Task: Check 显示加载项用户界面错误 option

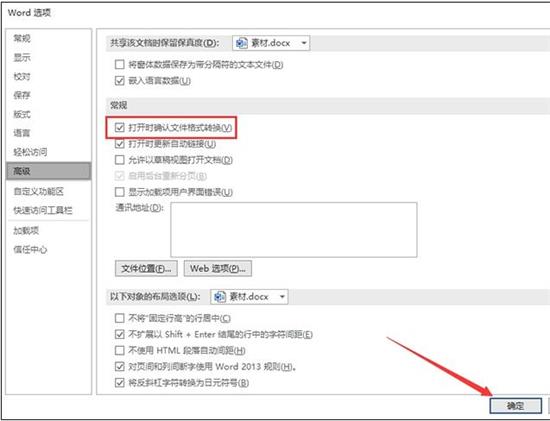Action: pyautogui.click(x=120, y=192)
